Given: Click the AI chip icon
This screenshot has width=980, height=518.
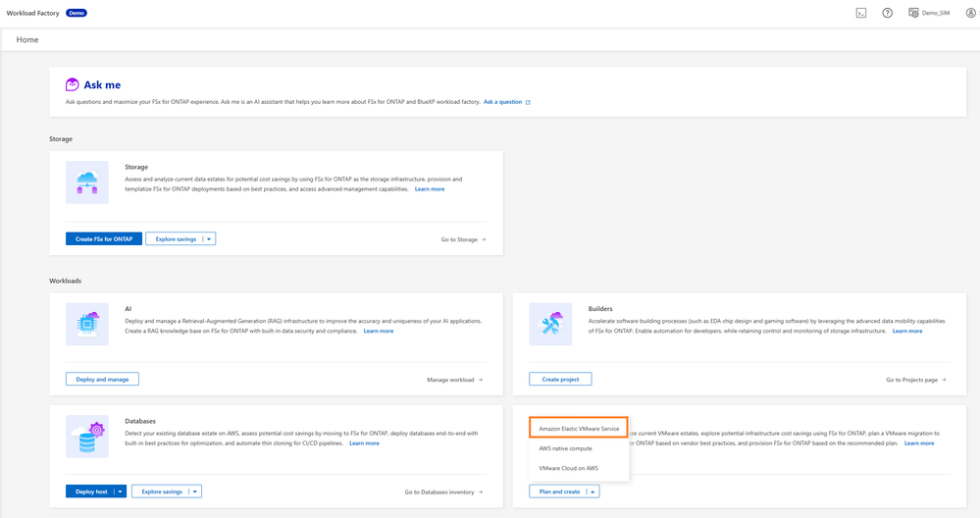Looking at the screenshot, I should click(87, 325).
